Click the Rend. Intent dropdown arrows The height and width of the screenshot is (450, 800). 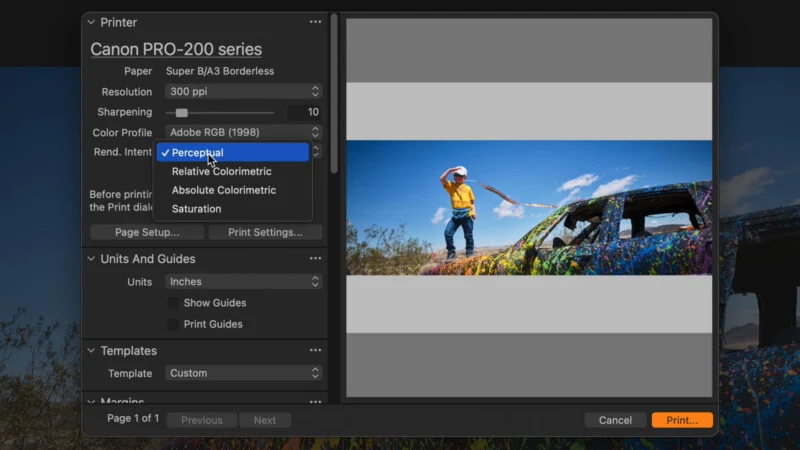point(316,152)
